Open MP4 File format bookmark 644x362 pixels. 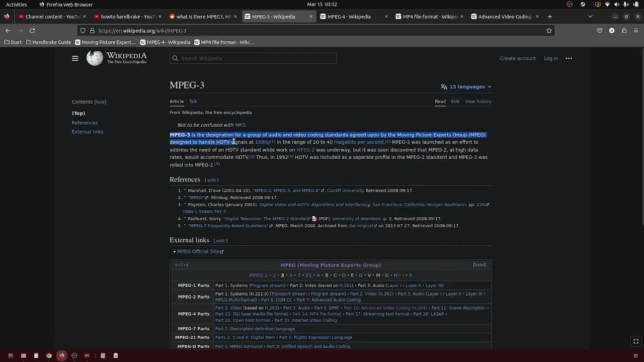(224, 42)
